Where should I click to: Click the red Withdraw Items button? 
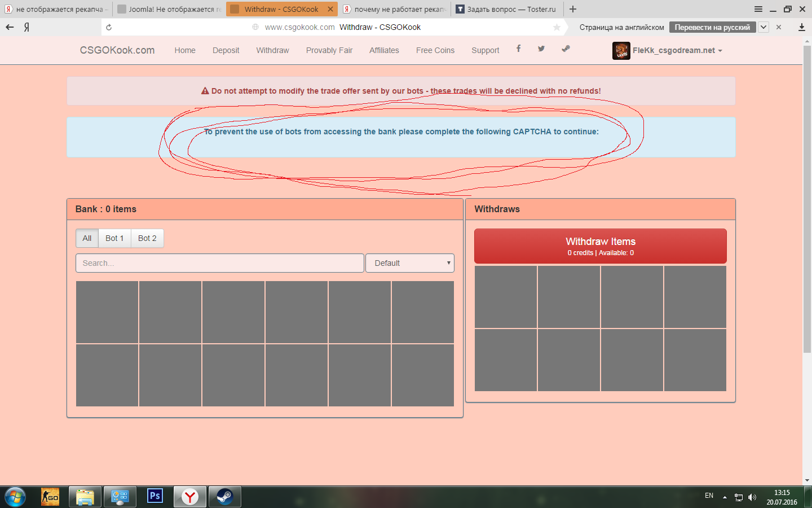coord(601,246)
